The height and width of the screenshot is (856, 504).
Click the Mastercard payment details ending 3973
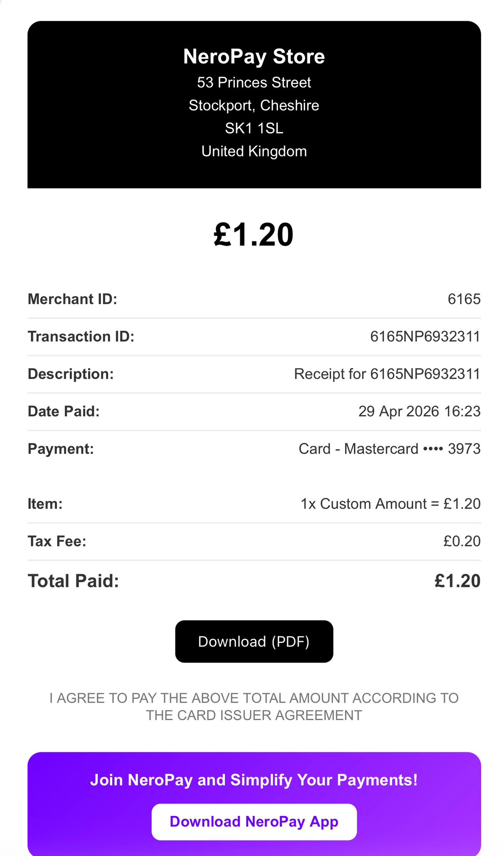click(389, 449)
